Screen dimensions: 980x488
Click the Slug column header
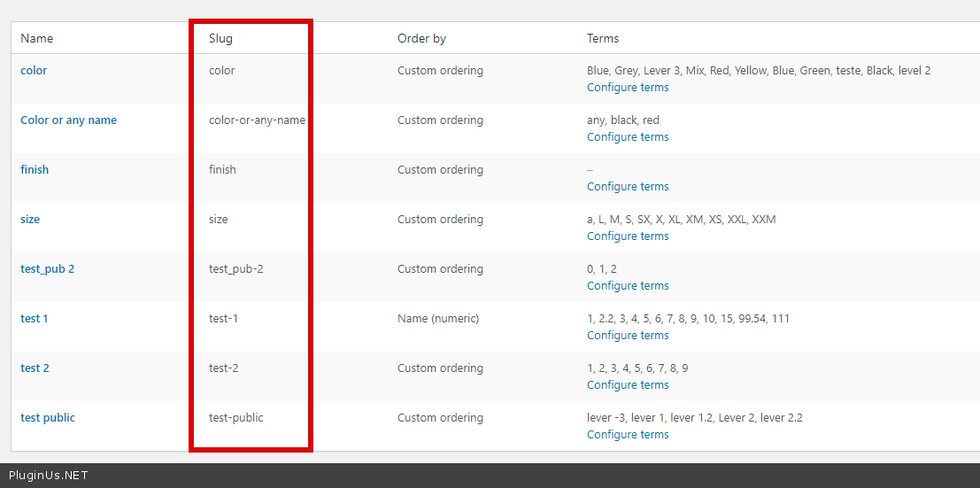(x=220, y=39)
